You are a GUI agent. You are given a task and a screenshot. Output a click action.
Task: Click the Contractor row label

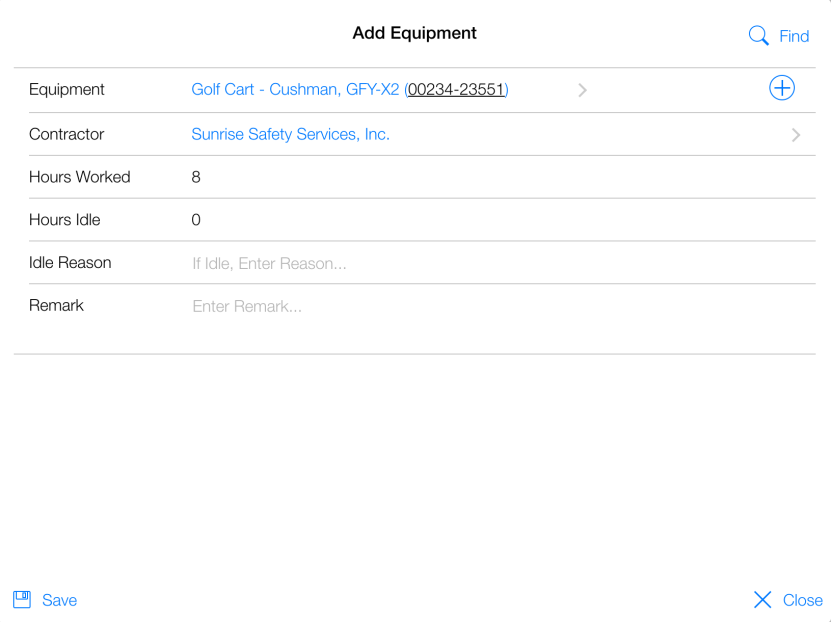pyautogui.click(x=67, y=134)
